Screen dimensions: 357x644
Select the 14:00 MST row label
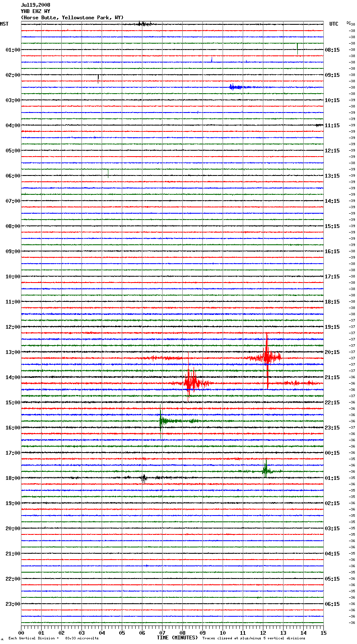[13, 377]
